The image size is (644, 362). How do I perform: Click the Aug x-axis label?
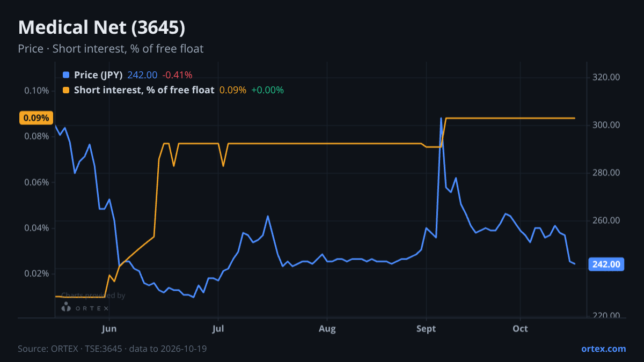coord(327,329)
